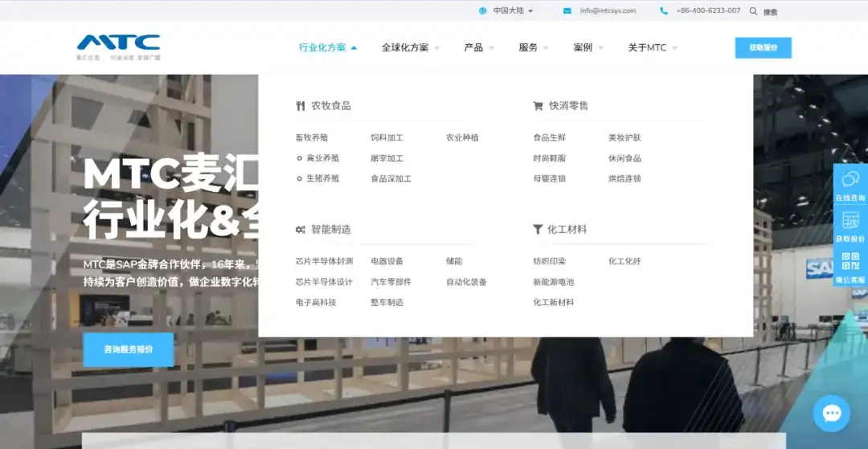Expand the 服务 nav dropdown
This screenshot has height=449, width=868.
534,47
